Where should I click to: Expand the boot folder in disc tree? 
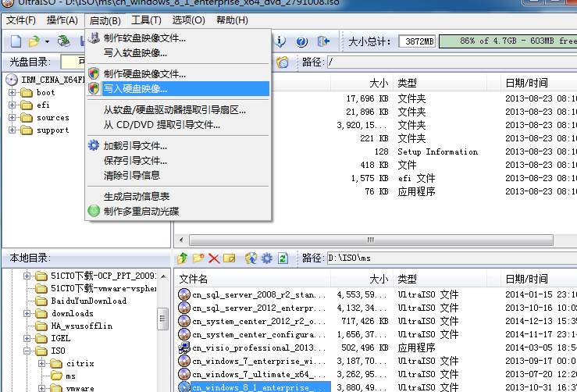(12, 92)
